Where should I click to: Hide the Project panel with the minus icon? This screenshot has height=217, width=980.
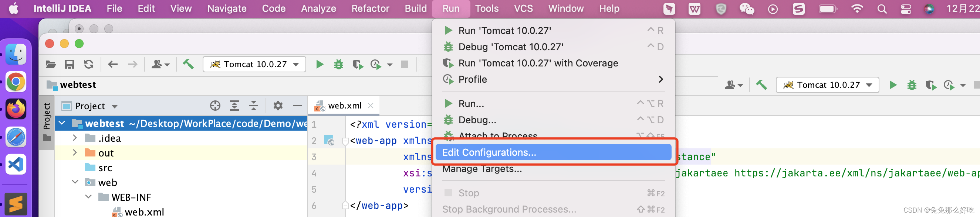(x=297, y=106)
